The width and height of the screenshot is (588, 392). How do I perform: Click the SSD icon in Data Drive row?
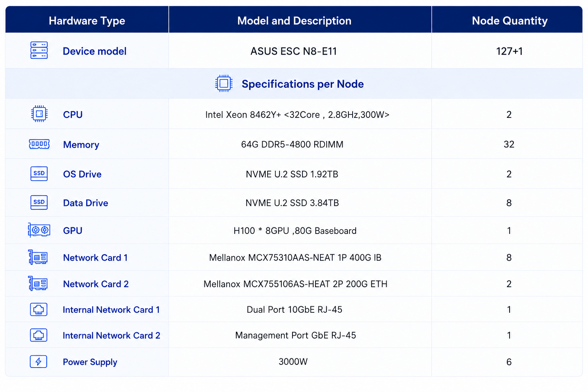[39, 203]
